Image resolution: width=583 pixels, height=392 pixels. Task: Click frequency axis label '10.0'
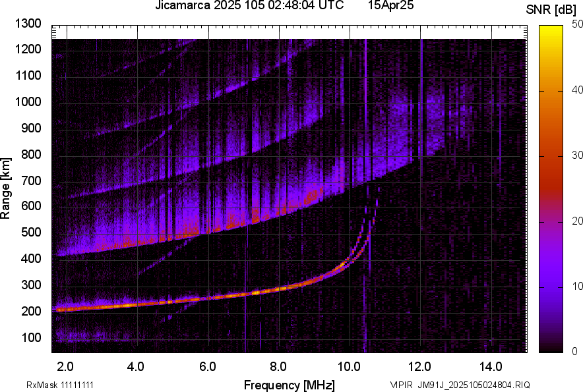pos(349,367)
